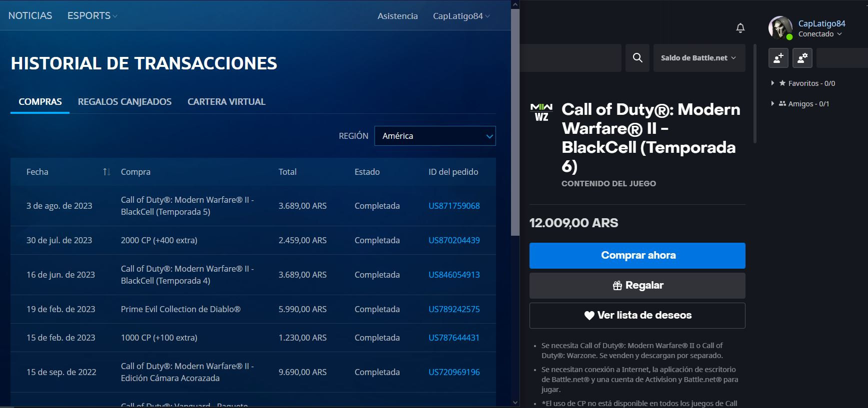Click the scrollbar beside the friends list

click(754, 94)
